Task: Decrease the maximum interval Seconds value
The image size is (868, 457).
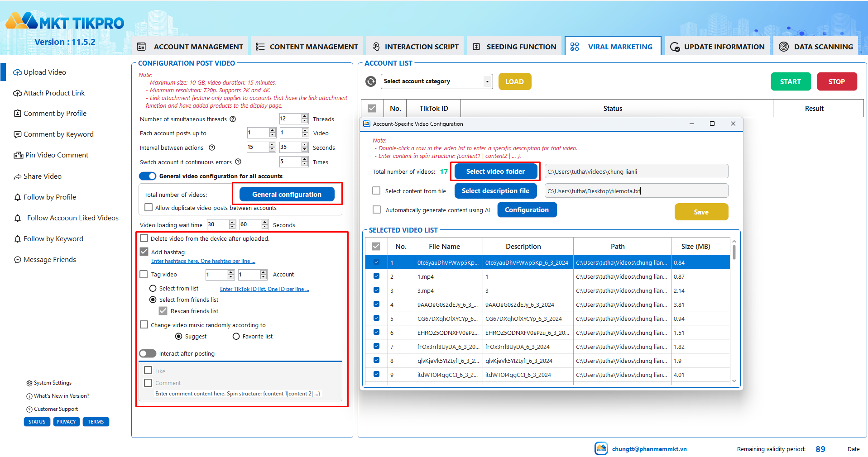Action: [x=305, y=150]
